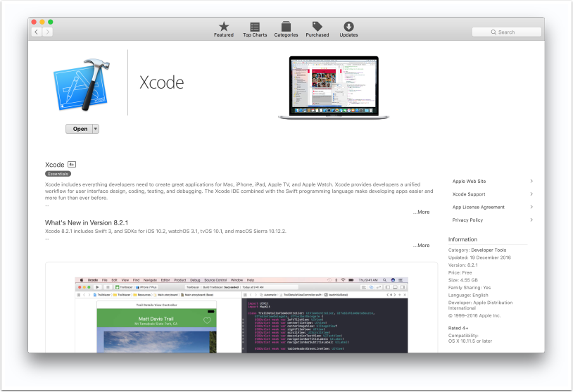The height and width of the screenshot is (392, 573).
Task: Click the What's New in Version 8.2.1 heading
Action: click(87, 223)
